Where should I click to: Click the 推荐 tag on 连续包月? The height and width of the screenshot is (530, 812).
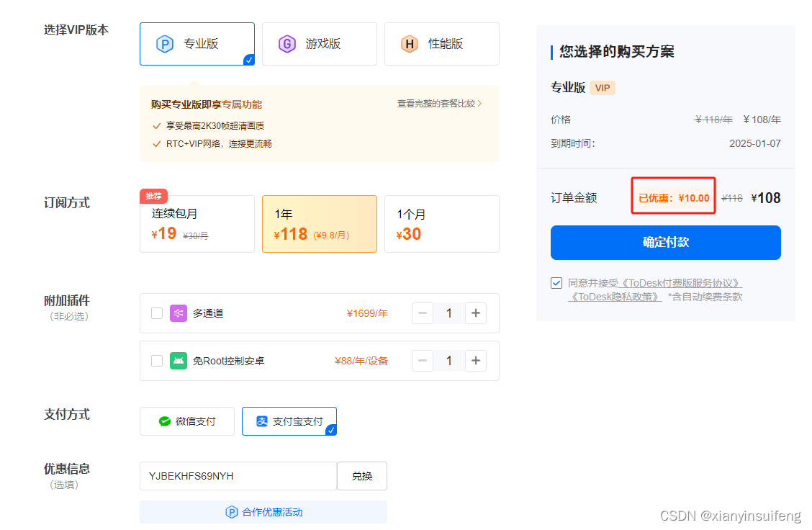153,196
